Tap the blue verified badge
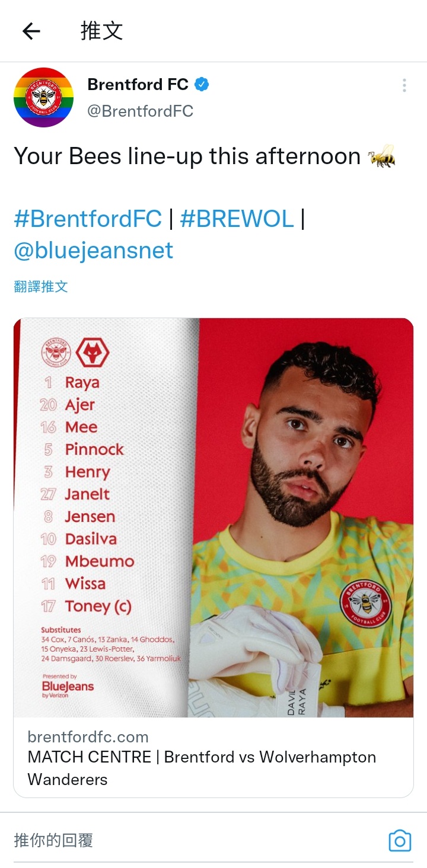The image size is (427, 868). point(202,85)
